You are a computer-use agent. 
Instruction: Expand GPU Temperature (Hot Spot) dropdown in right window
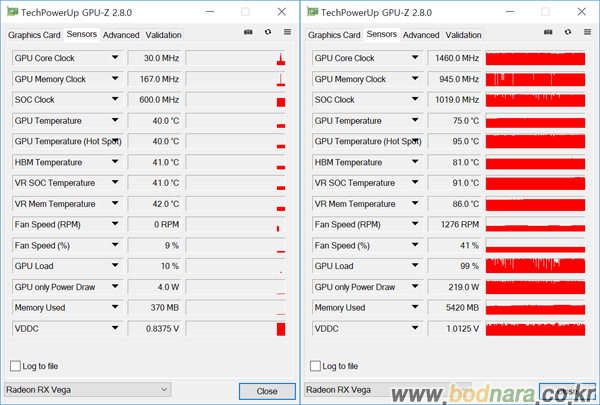(415, 141)
